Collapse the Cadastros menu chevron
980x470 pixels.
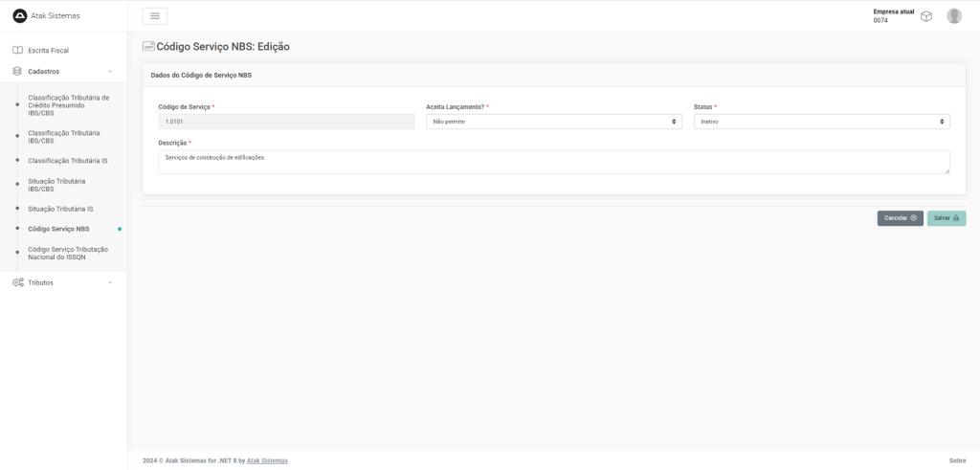110,71
